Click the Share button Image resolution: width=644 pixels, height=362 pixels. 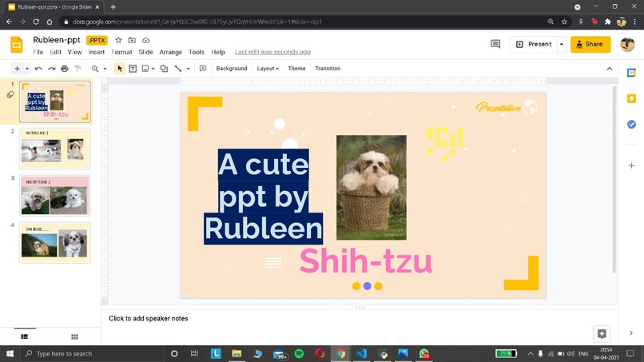(x=590, y=44)
